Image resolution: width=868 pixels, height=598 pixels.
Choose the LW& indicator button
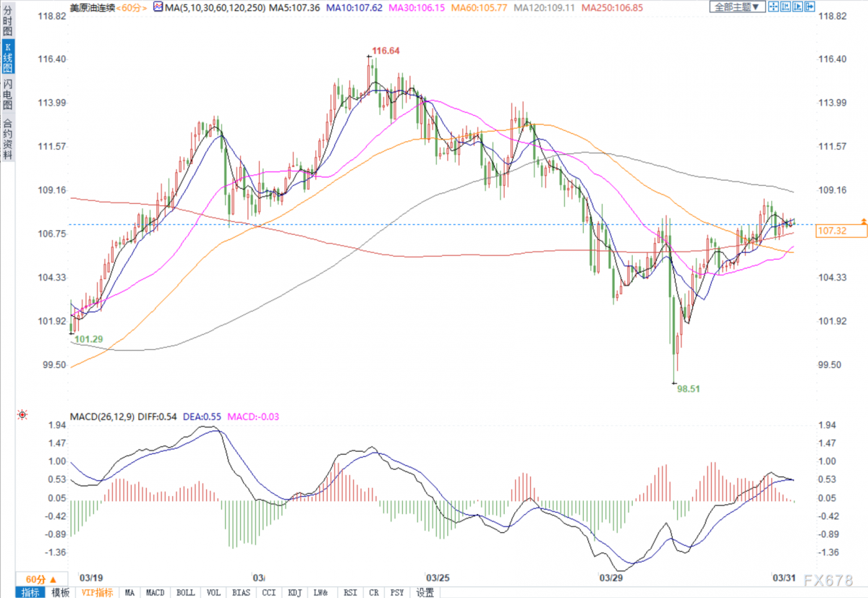click(x=323, y=592)
